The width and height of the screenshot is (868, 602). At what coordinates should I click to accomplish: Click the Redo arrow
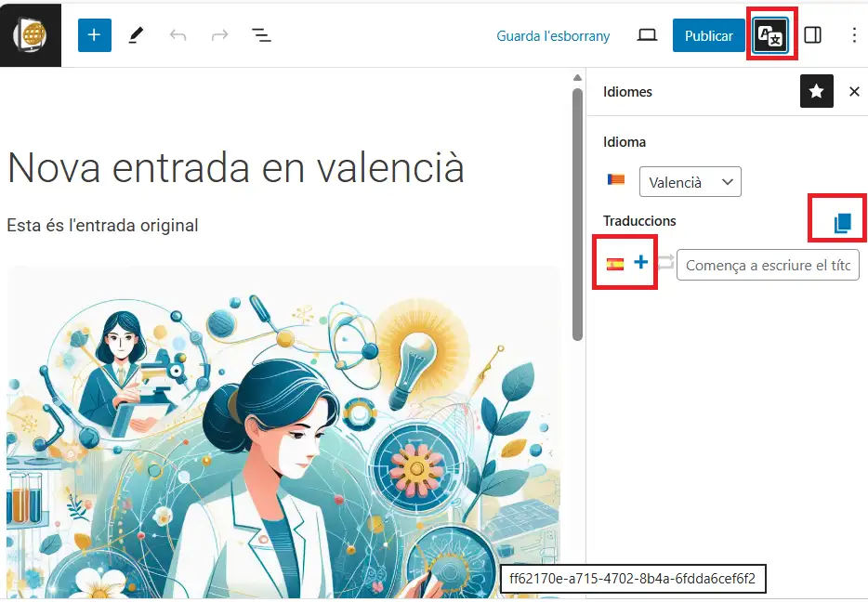pyautogui.click(x=219, y=35)
